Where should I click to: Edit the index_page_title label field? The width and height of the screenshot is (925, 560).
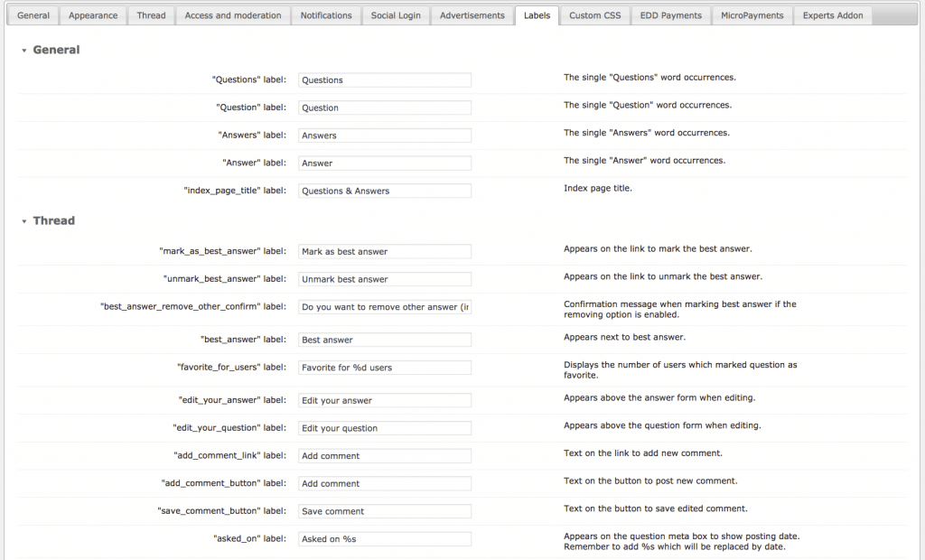tap(385, 191)
